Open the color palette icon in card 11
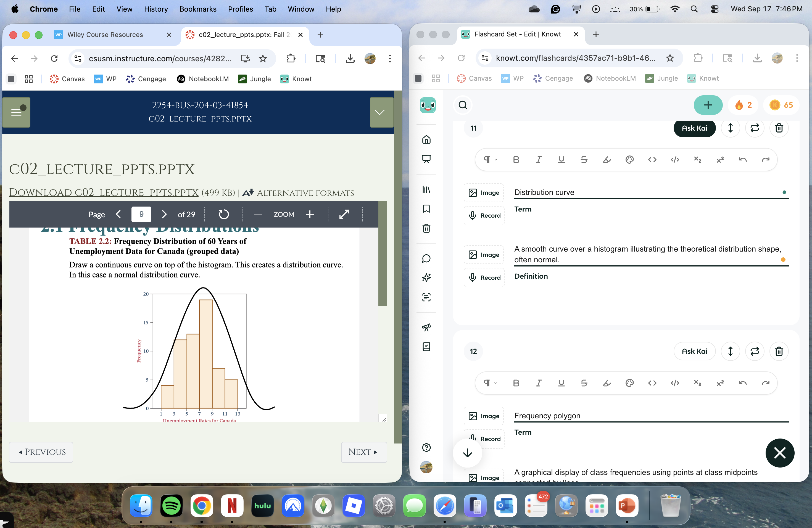The height and width of the screenshot is (528, 812). (629, 160)
